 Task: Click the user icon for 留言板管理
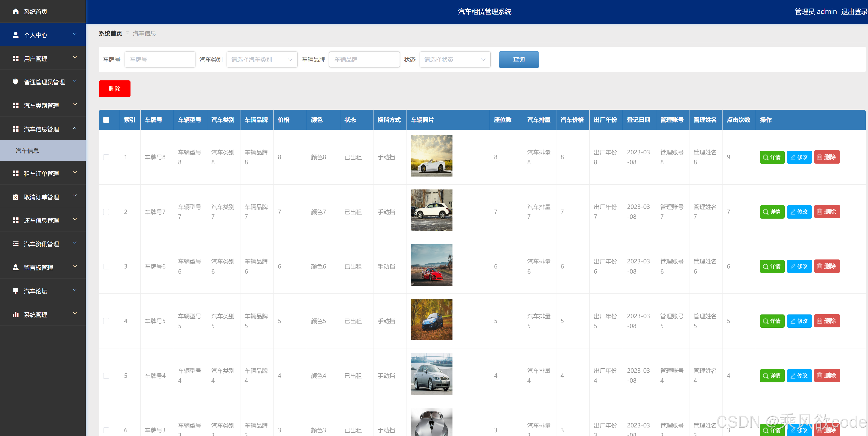pos(15,267)
